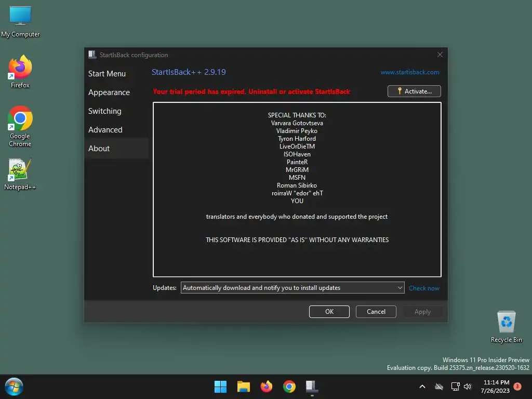This screenshot has width=532, height=399.
Task: Click the cloud sync tray icon
Action: [x=439, y=387]
